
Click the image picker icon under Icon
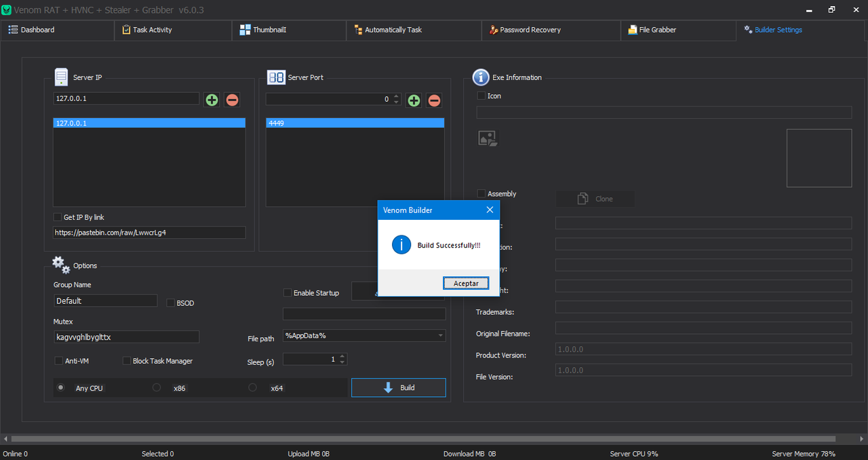pyautogui.click(x=488, y=138)
